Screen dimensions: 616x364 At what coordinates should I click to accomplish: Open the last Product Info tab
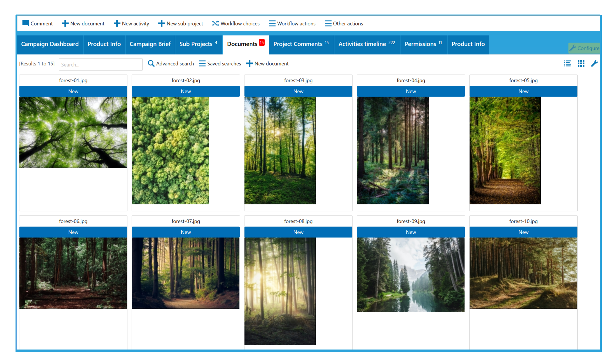(x=468, y=44)
